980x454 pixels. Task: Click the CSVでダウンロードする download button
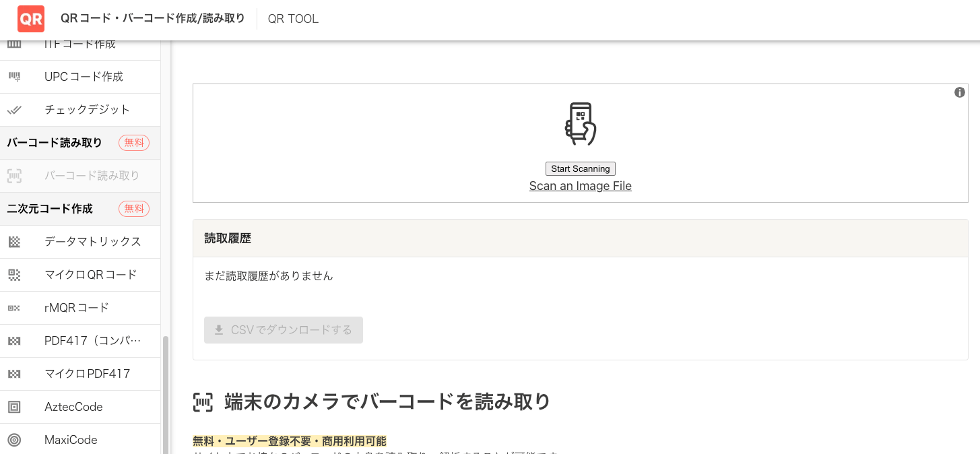click(x=283, y=330)
